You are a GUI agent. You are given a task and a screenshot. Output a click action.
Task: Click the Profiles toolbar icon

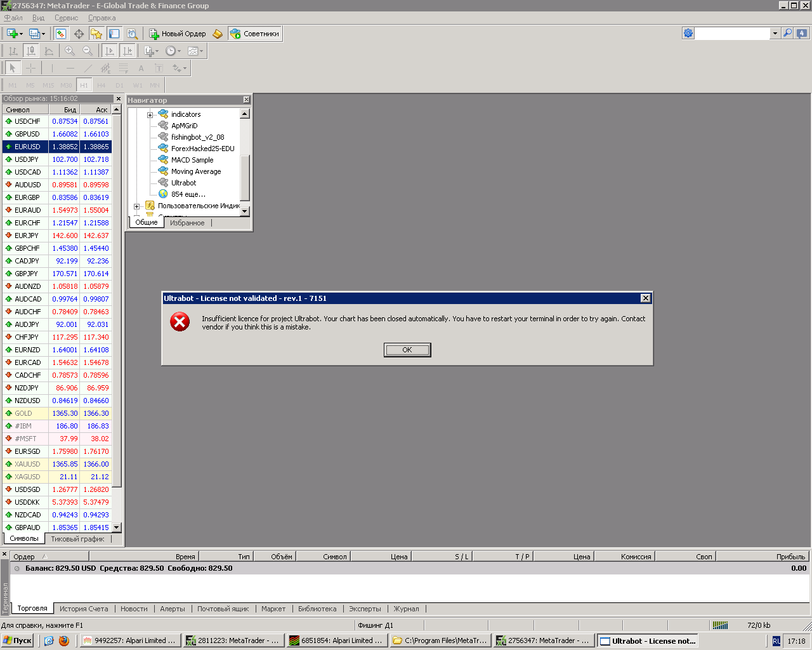point(34,34)
